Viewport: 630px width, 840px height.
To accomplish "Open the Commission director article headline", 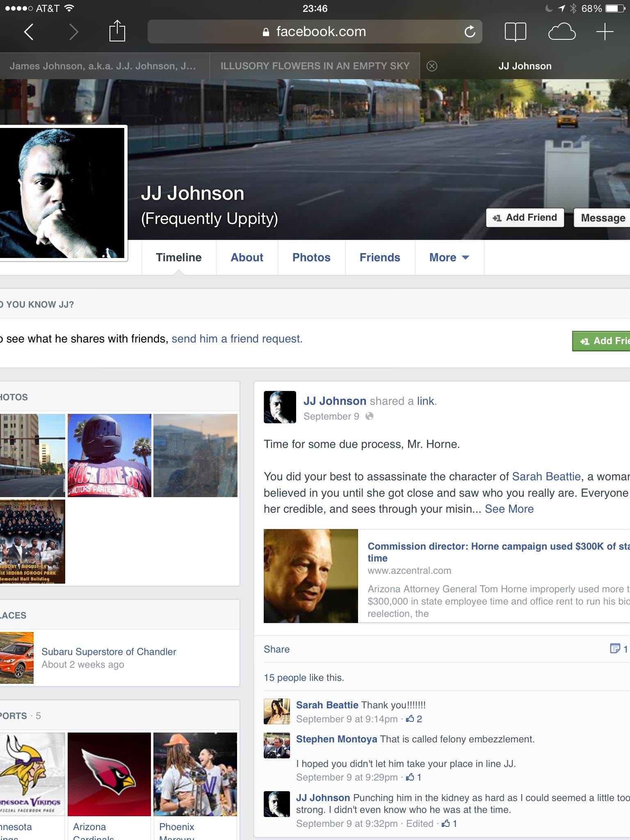I will [498, 552].
